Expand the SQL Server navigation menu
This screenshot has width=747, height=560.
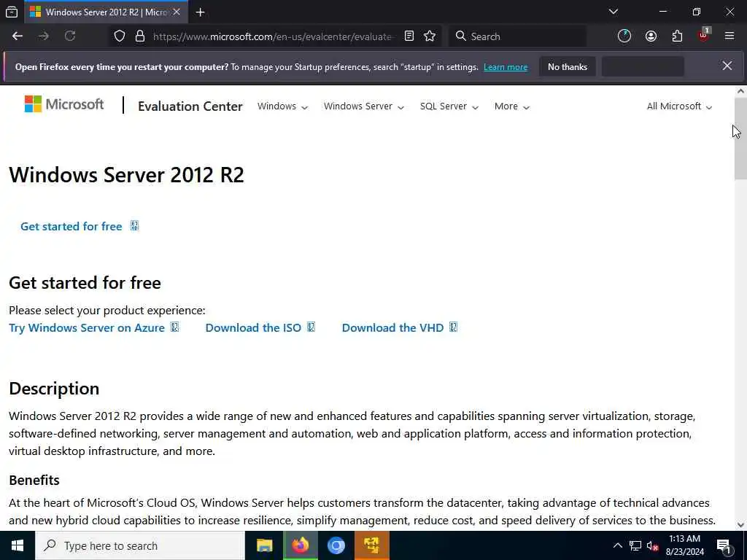[449, 106]
